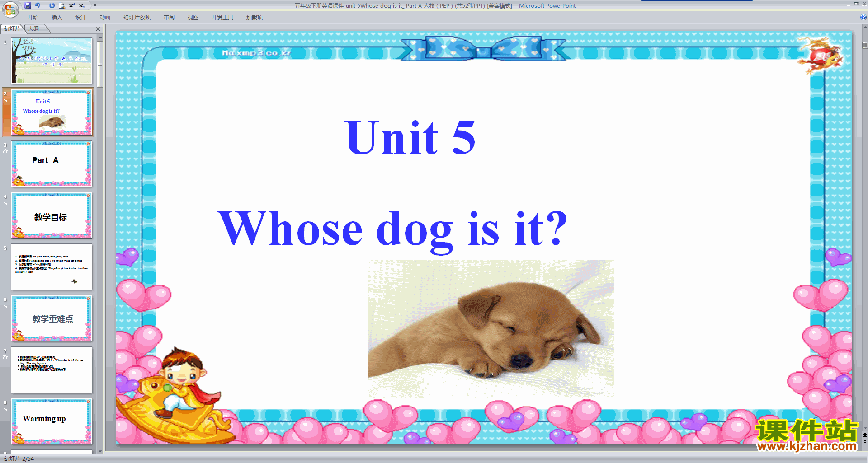Screen dimensions: 868x463
Task: Open the undo history dropdown arrow
Action: (44, 5)
